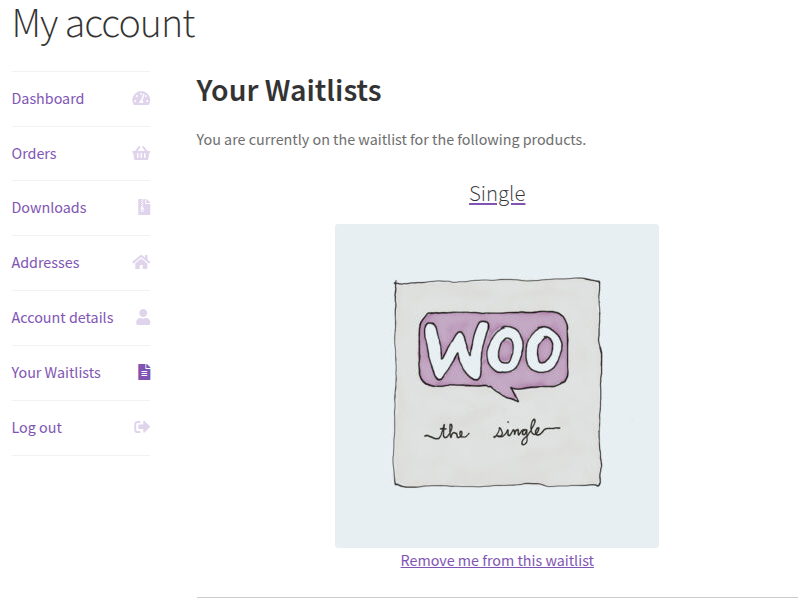Click the Woo single product image
The height and width of the screenshot is (606, 812).
pyautogui.click(x=497, y=385)
